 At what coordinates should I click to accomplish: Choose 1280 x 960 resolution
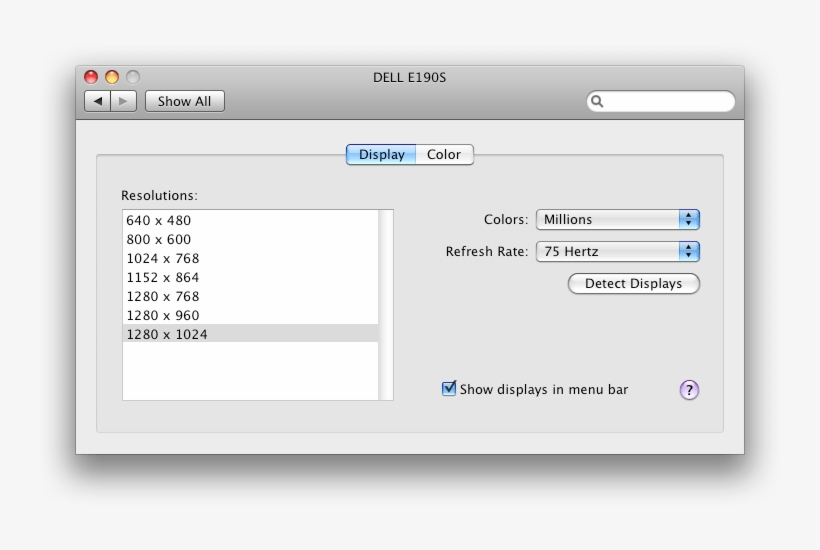pyautogui.click(x=163, y=315)
